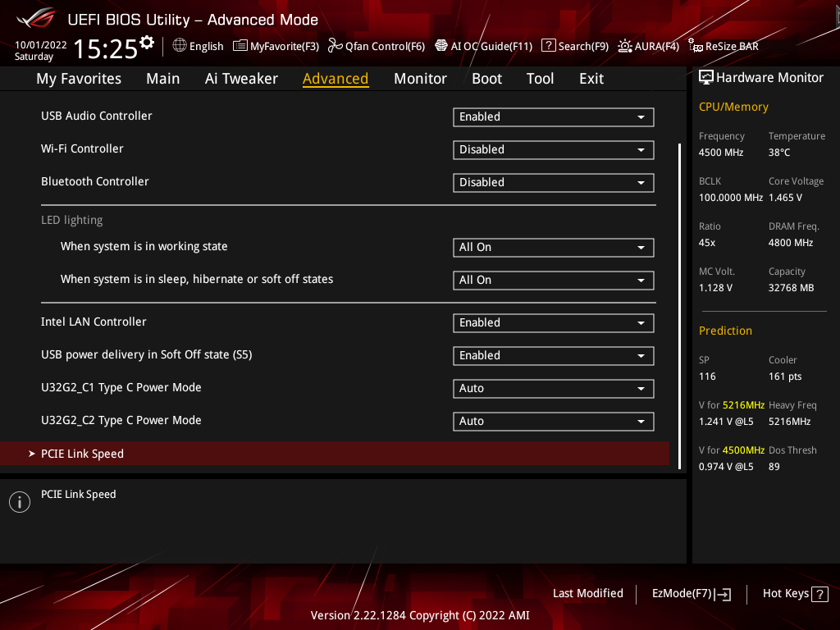
Task: Open AURA(F4) lighting icon
Action: click(x=625, y=46)
